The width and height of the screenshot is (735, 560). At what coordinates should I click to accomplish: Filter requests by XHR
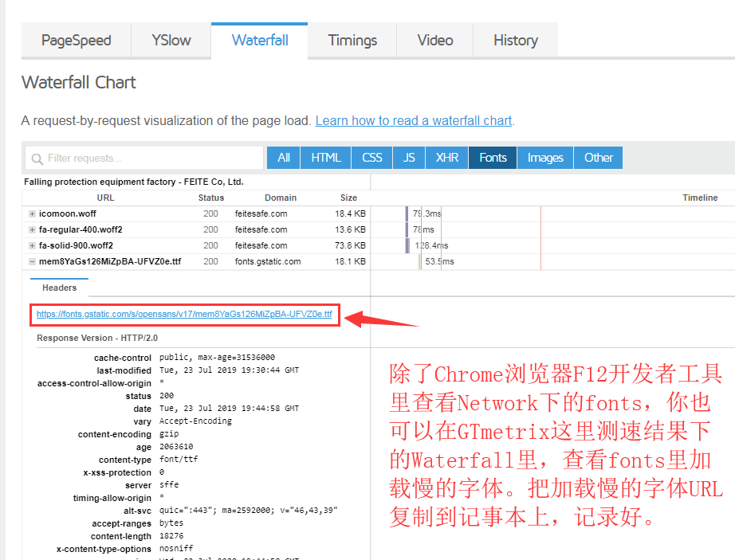pyautogui.click(x=446, y=158)
